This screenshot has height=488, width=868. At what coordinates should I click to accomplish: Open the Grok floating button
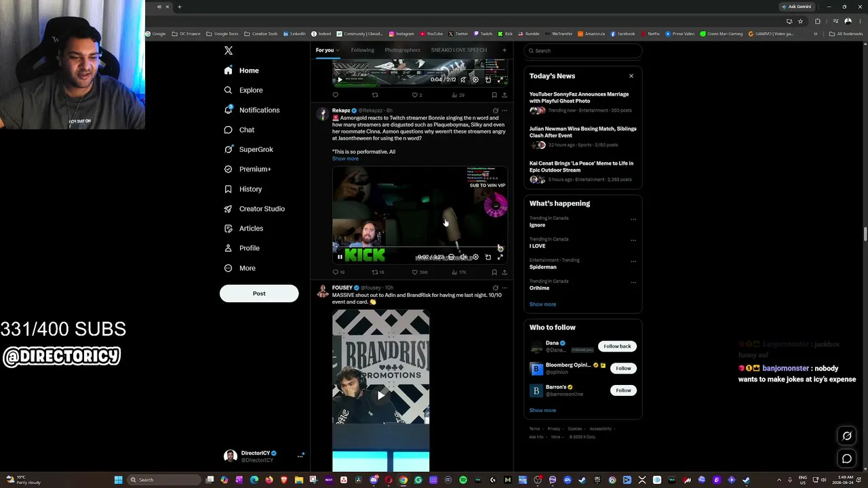point(847,436)
